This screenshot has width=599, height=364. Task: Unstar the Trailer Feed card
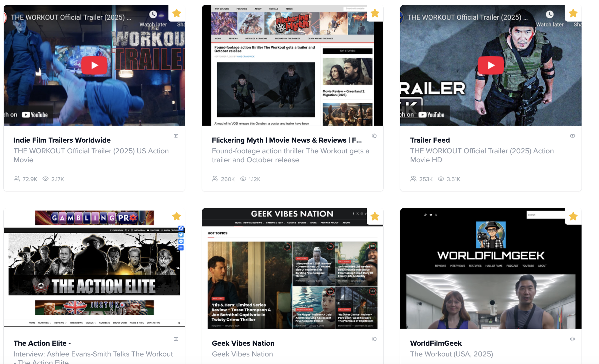(573, 13)
